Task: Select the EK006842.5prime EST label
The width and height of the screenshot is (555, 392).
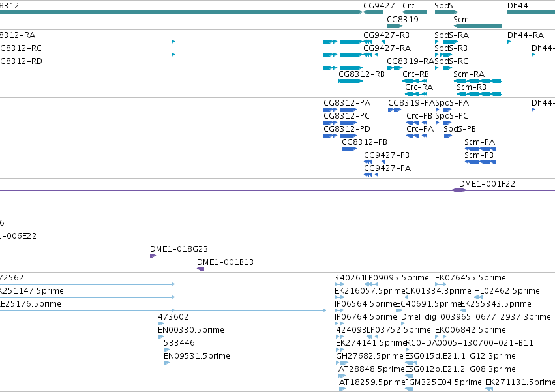Action: tap(470, 330)
